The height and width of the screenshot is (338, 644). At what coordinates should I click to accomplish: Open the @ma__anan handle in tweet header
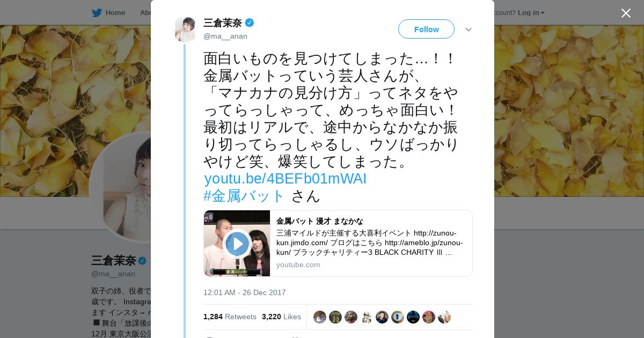(225, 36)
